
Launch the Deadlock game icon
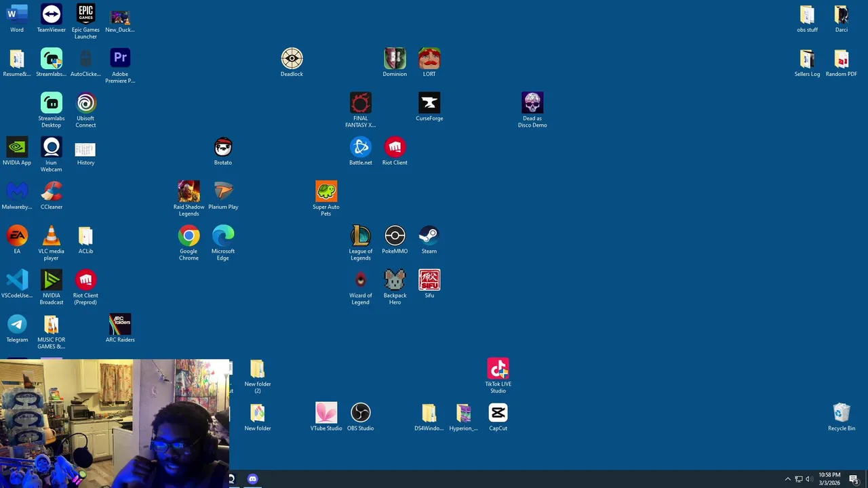point(292,59)
